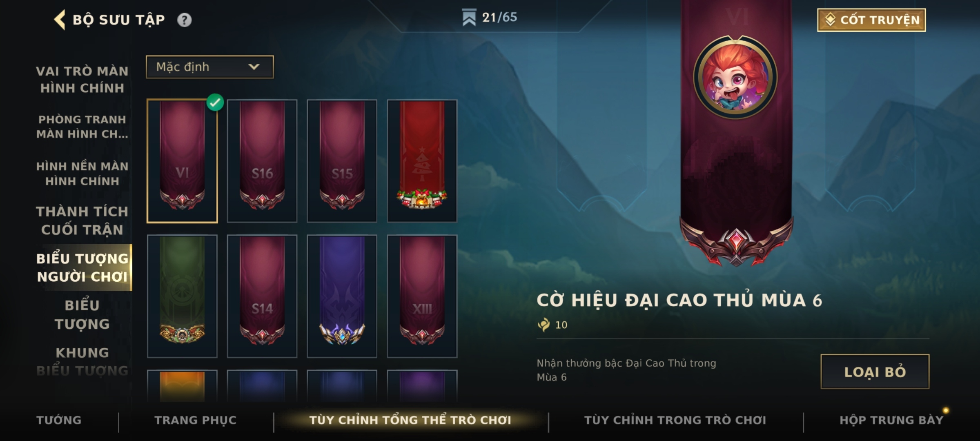980x441 pixels.
Task: Open the Mặc định sort dropdown
Action: tap(210, 67)
